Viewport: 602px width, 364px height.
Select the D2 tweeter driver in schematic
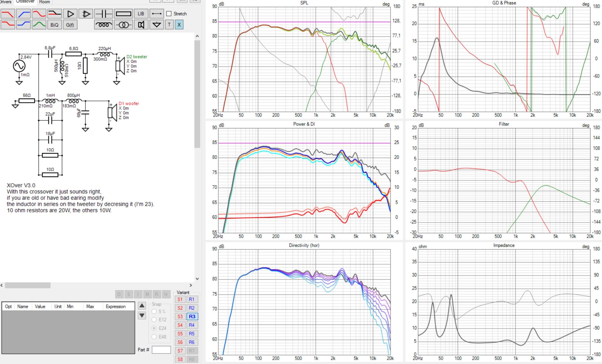[x=120, y=66]
